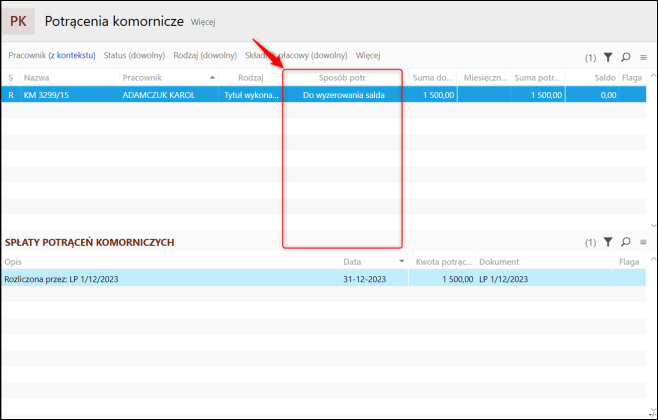Click the upper list Flaga column header

click(632, 78)
